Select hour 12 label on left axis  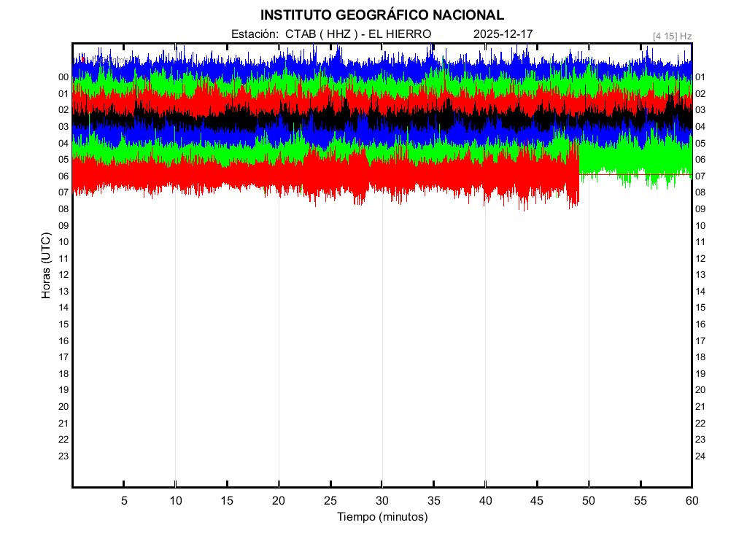tap(63, 275)
